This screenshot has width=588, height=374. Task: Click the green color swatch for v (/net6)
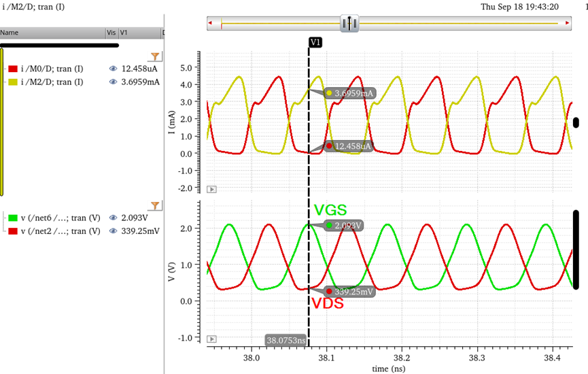(x=12, y=218)
